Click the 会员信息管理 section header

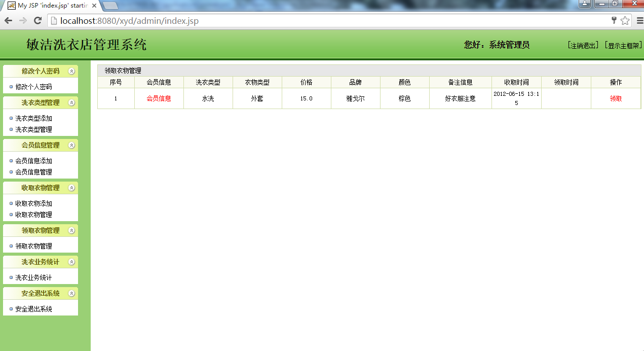pos(41,146)
